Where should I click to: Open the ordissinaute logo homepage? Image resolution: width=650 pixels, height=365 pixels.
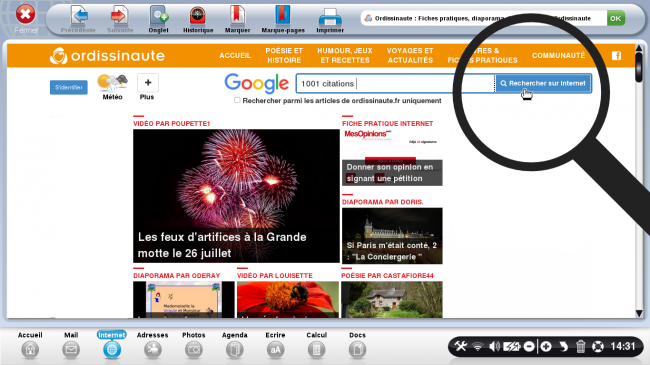[107, 56]
